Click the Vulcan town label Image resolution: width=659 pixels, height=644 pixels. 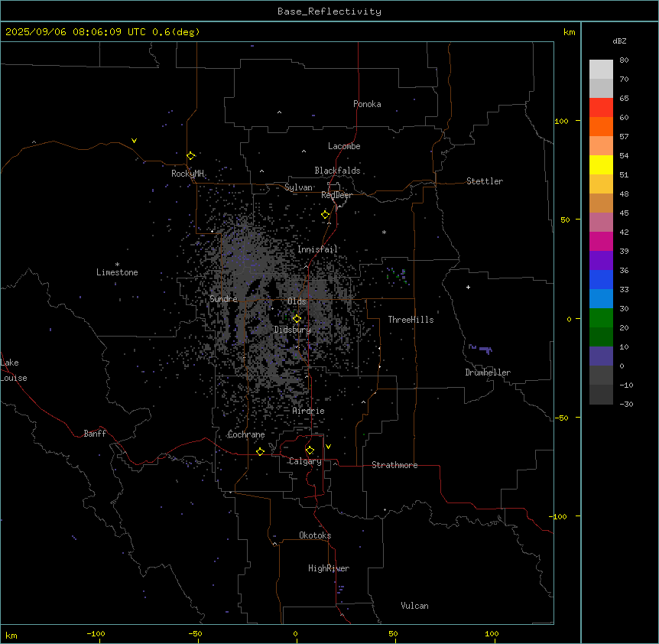click(415, 606)
